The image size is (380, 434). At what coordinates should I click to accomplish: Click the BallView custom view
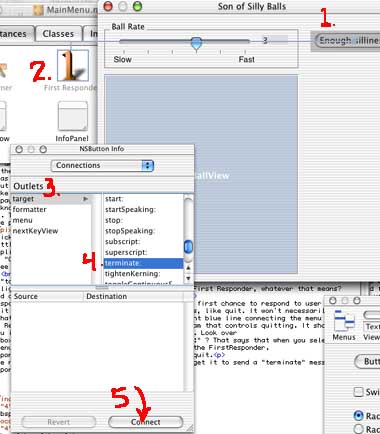[x=201, y=174]
